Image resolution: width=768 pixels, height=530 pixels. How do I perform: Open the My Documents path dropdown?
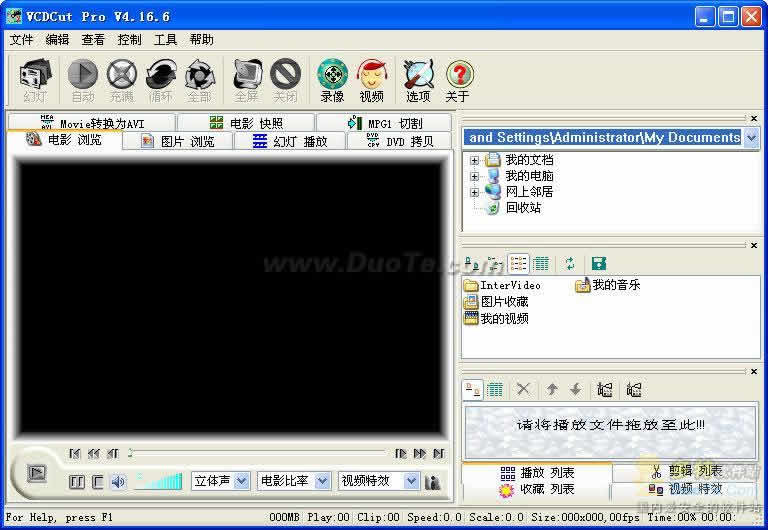coord(751,138)
